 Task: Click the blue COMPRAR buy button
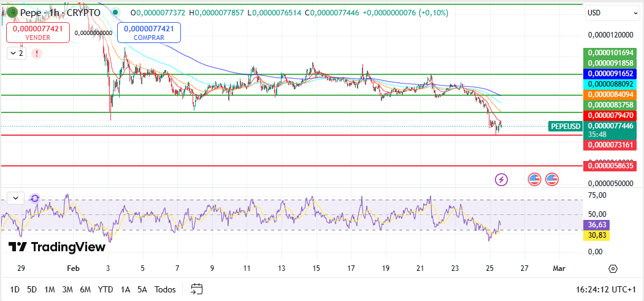click(x=149, y=33)
